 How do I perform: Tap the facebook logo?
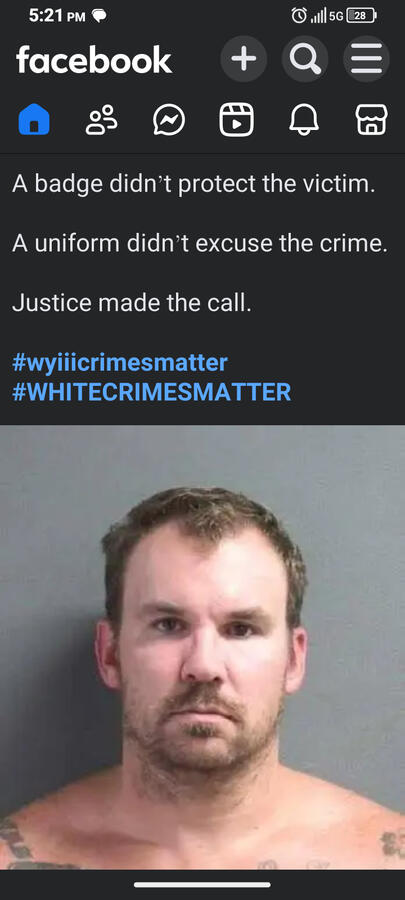pyautogui.click(x=94, y=60)
